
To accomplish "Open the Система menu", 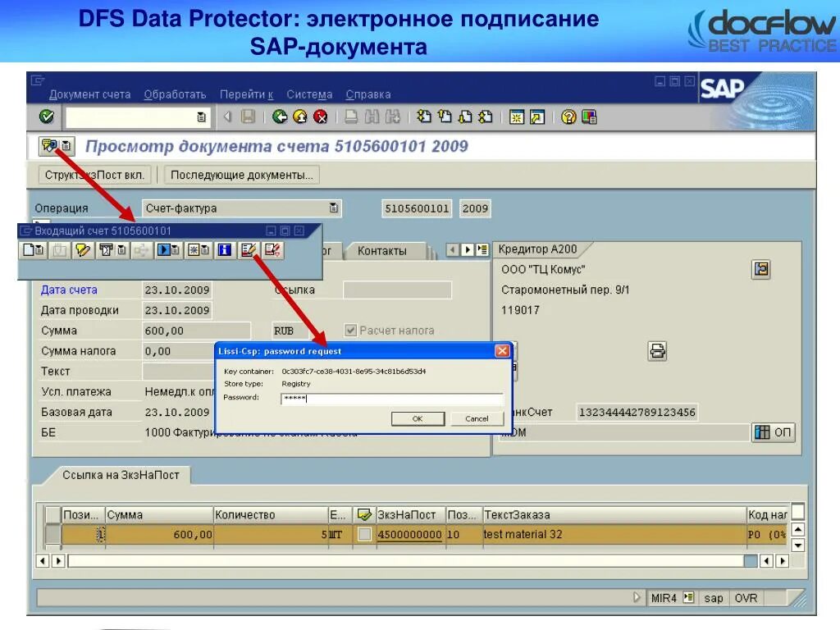I will (309, 95).
